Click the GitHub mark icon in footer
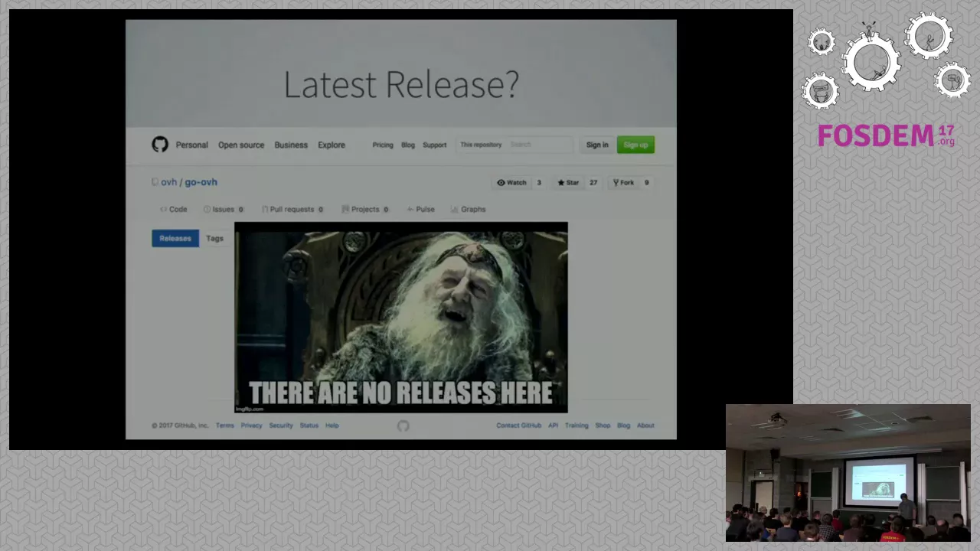 coord(403,425)
